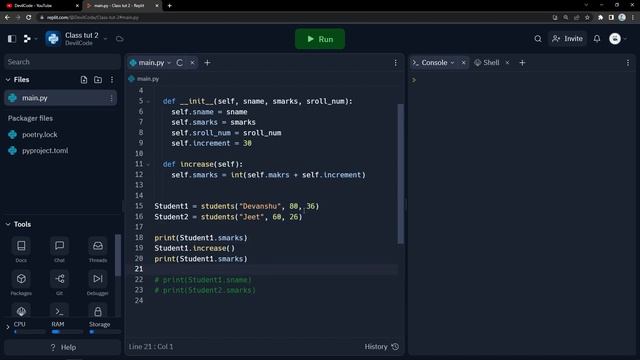Open the Replit home menu icon
Viewport: 640px width, 360px height.
[27, 39]
